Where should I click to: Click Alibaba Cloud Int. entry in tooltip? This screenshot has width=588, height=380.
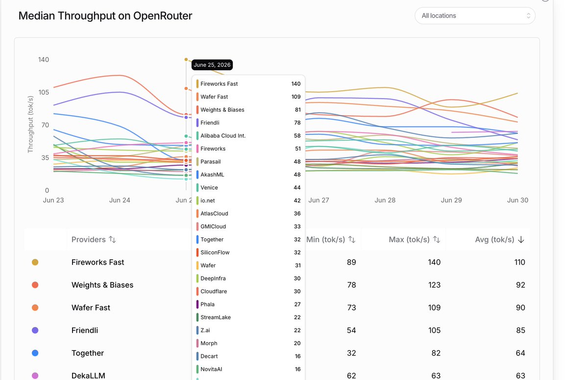click(248, 136)
